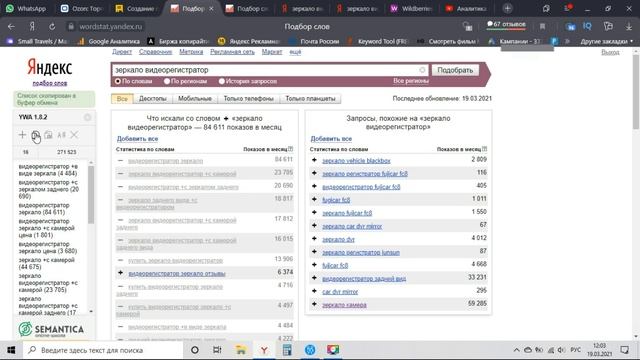The width and height of the screenshot is (640, 360).
Task: Select 'По регионам' radio button
Action: [x=167, y=82]
